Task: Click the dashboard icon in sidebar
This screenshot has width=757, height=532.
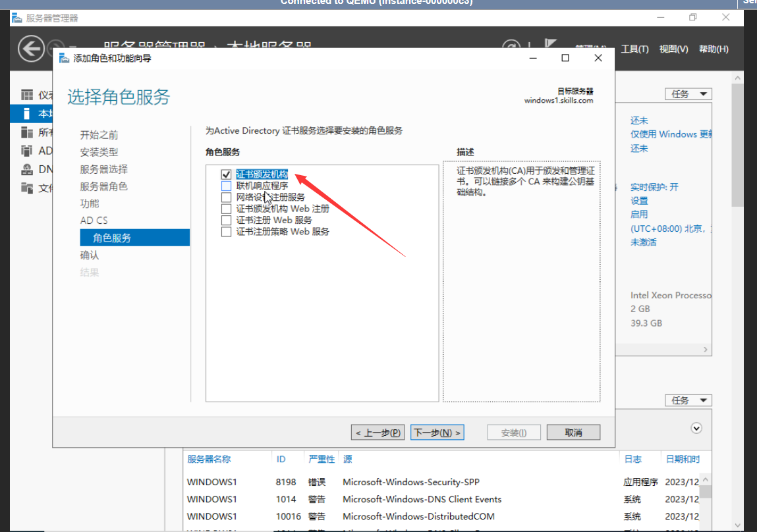Action: [27, 95]
